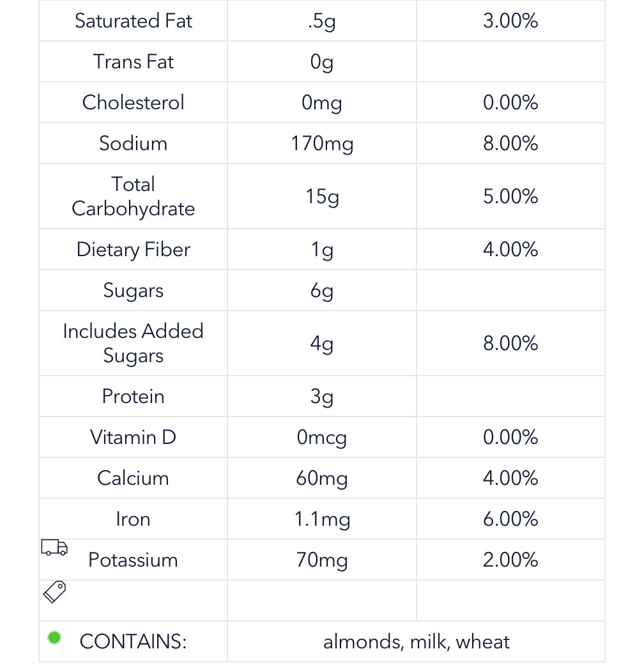Click the Vitamin D 0mcg amount
This screenshot has height=672, width=642.
tap(322, 438)
